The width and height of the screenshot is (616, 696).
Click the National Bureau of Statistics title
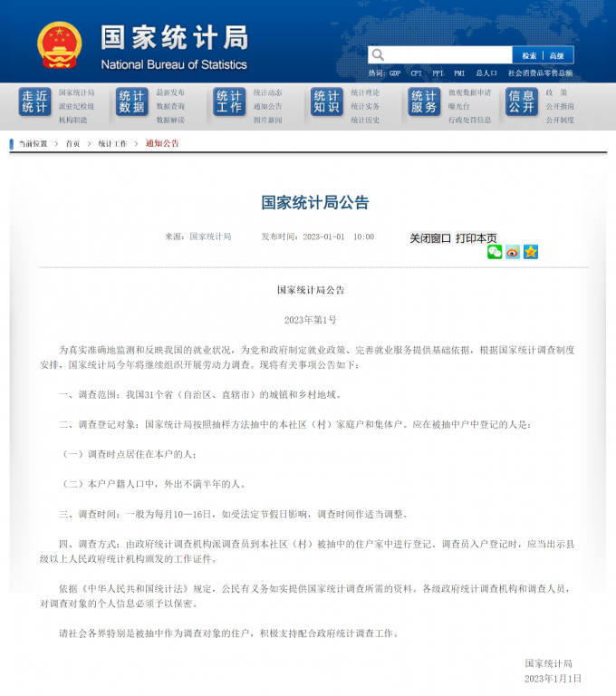(174, 65)
